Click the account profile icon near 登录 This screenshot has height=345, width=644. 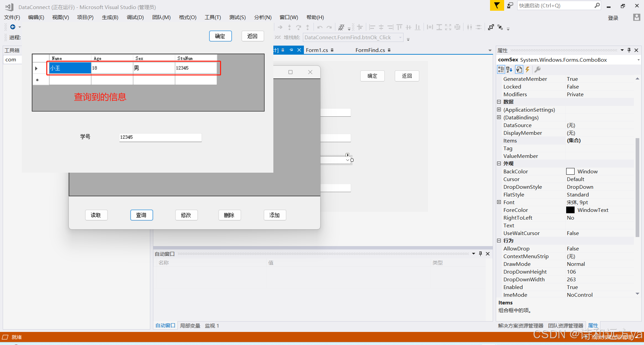pyautogui.click(x=636, y=17)
